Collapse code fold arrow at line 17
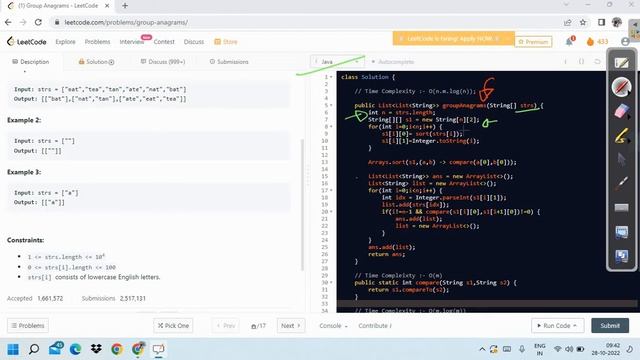This screenshot has width=640, height=360. click(x=331, y=190)
